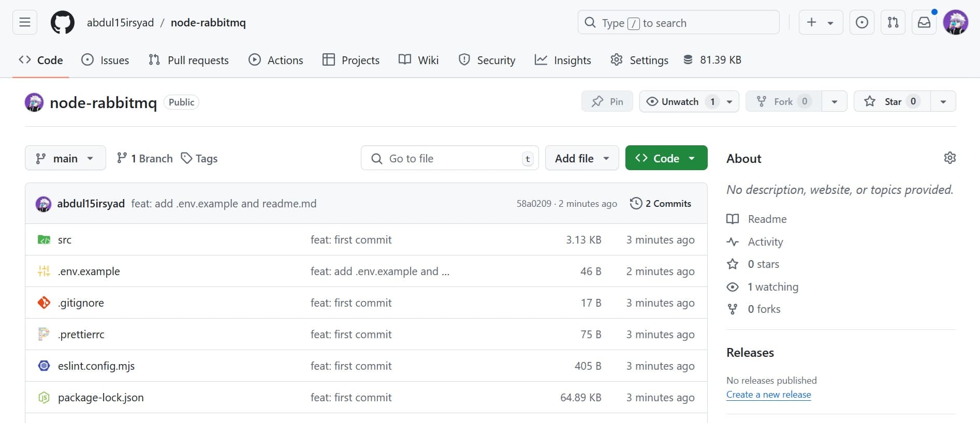Open the Pull requests tab

click(188, 60)
